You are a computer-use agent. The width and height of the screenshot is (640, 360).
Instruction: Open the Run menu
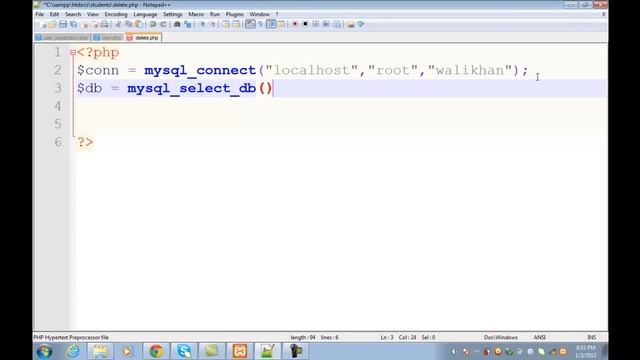click(x=215, y=14)
